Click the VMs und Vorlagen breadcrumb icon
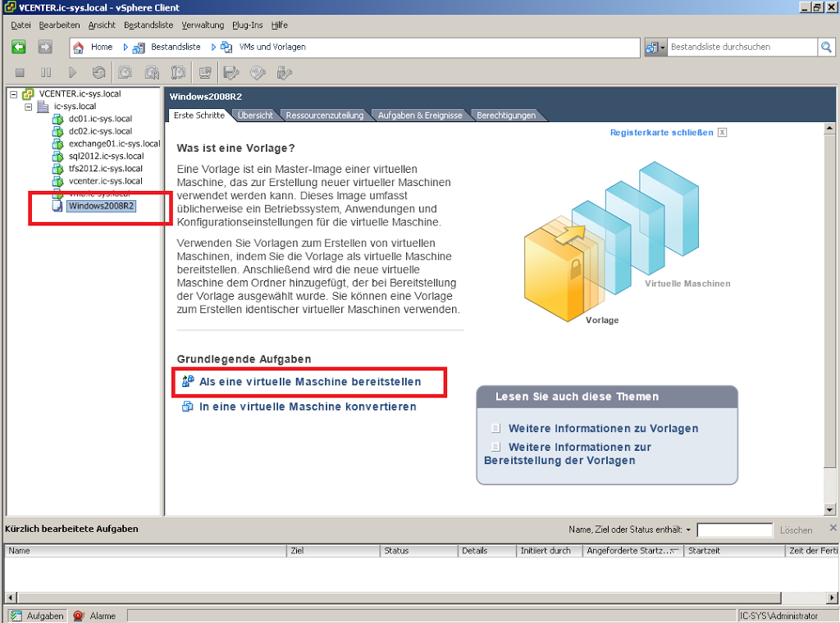 226,48
